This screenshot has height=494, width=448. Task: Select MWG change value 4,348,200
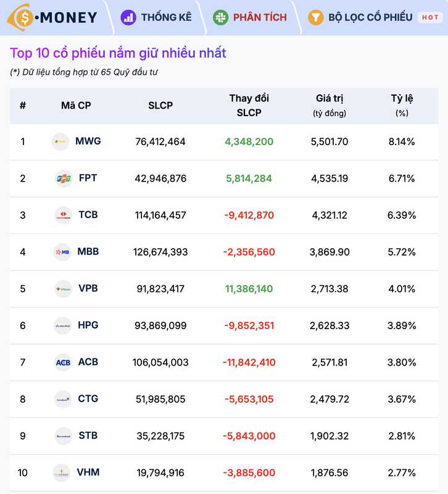pyautogui.click(x=249, y=142)
